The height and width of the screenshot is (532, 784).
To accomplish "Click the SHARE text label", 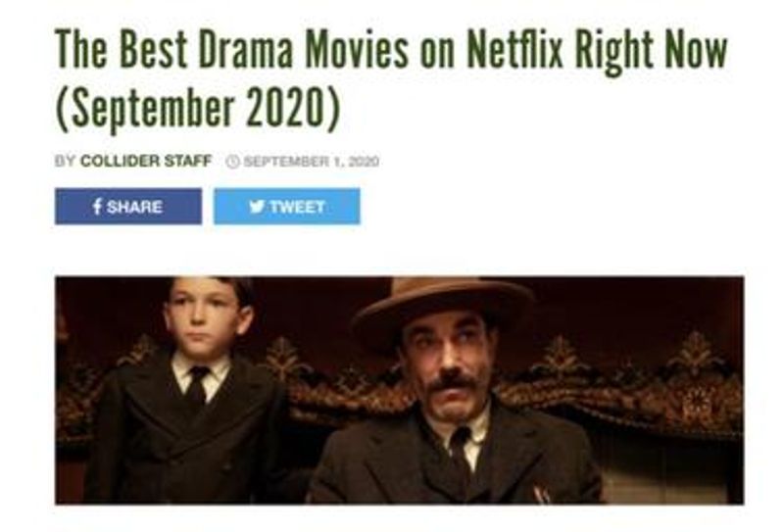I will (x=134, y=207).
